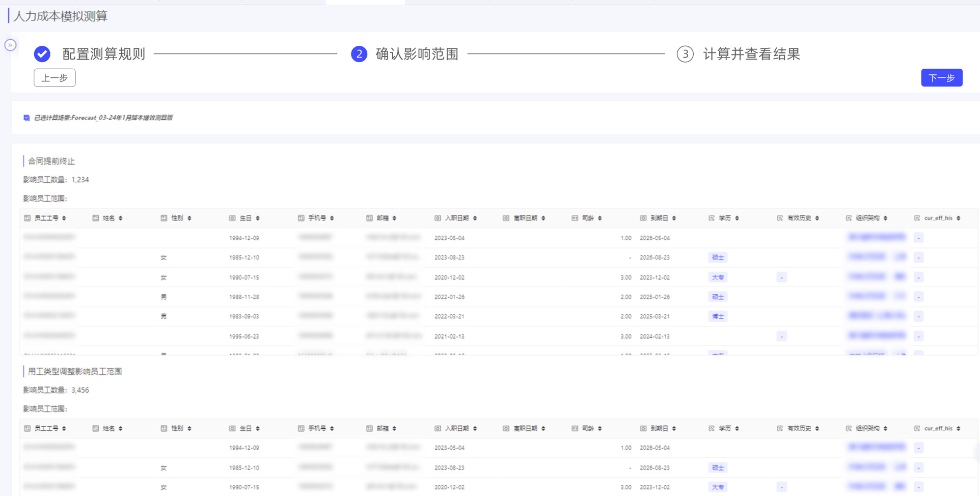Sort by 有效历史 arrows in 合同提前终止 table
The image size is (980, 496).
click(x=818, y=218)
